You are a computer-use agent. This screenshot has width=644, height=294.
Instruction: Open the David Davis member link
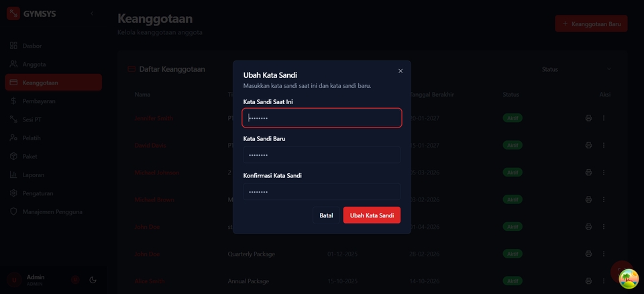coord(150,145)
